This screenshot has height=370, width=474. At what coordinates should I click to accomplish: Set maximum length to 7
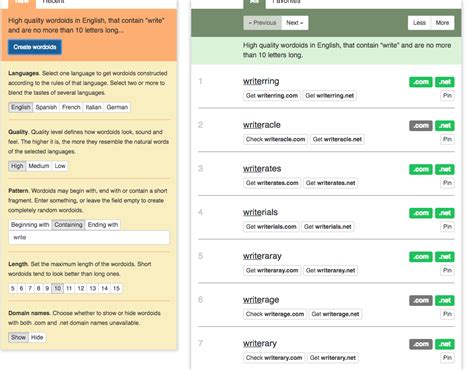click(30, 288)
